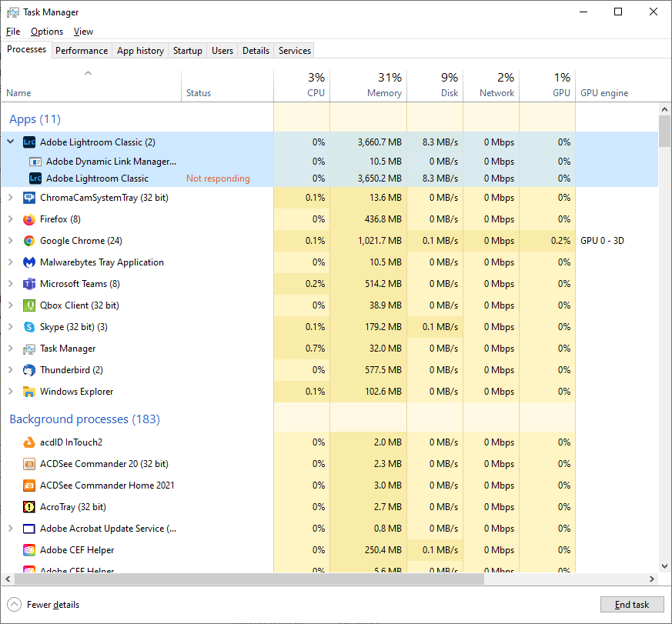The width and height of the screenshot is (672, 624).
Task: Expand Adobe Acrobat Update Service entry
Action: (11, 529)
